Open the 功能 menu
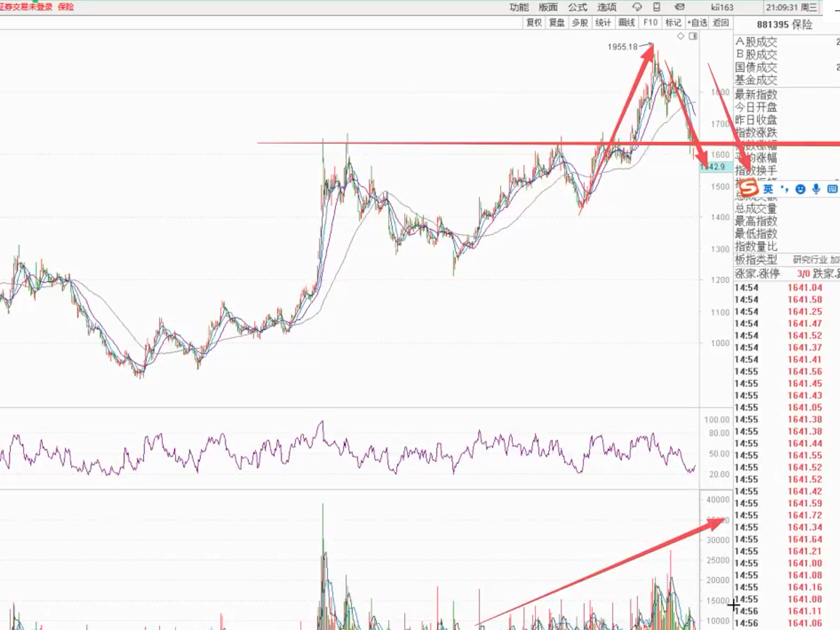The image size is (840, 630). coord(519,7)
